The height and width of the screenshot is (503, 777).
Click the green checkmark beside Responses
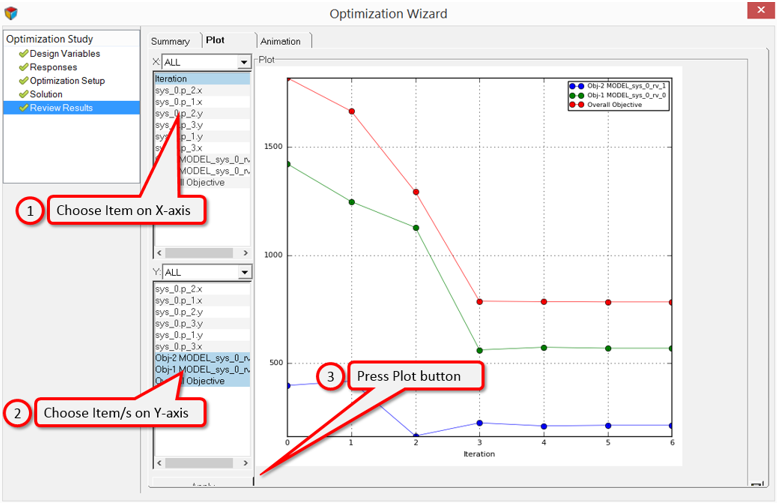23,67
